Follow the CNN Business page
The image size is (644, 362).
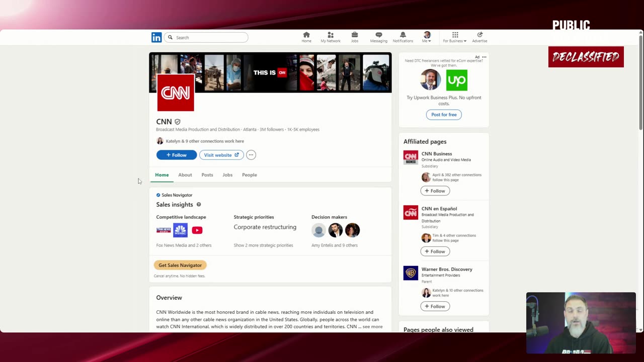435,191
